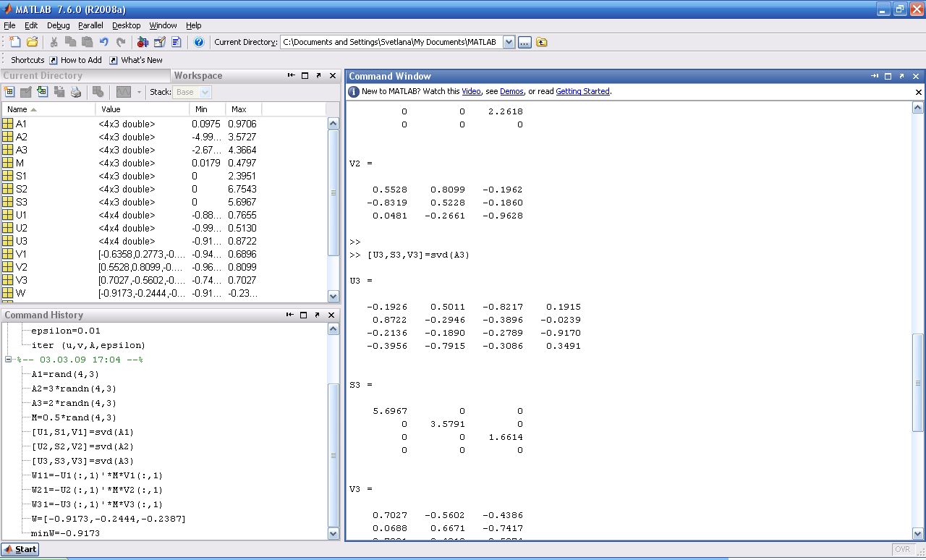This screenshot has width=926, height=560.
Task: Paste with the toolbar clipboard icon
Action: point(87,42)
